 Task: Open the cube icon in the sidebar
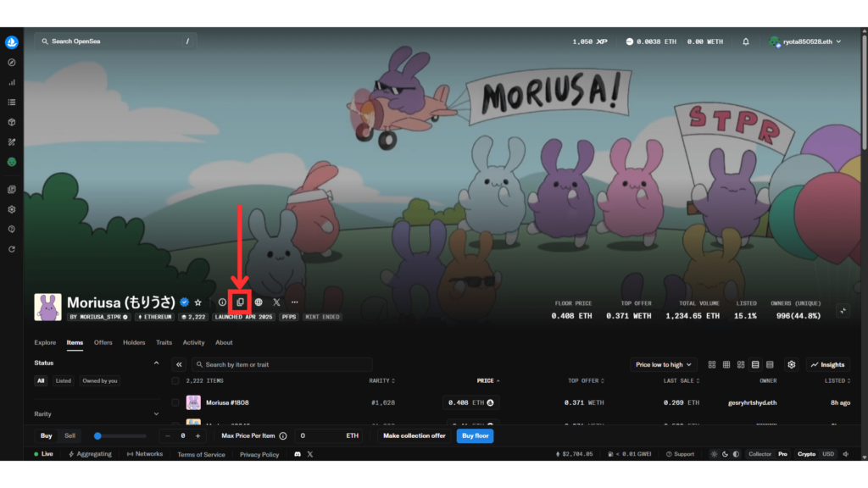(12, 122)
